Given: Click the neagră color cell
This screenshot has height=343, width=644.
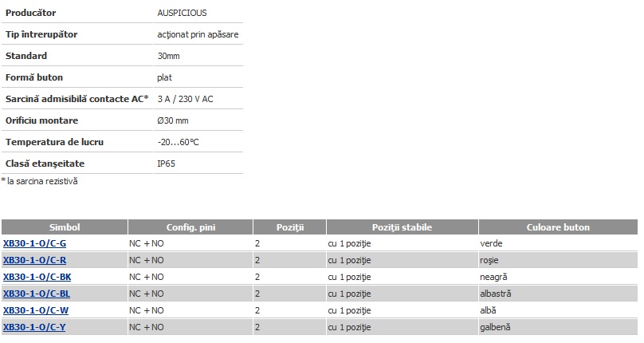Looking at the screenshot, I should click(x=493, y=278).
